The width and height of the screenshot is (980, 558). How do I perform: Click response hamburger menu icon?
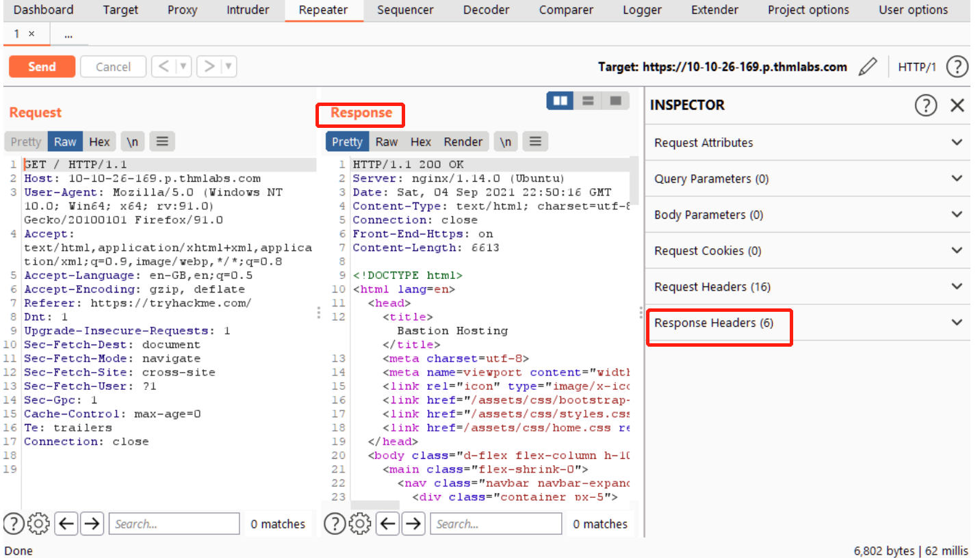(x=535, y=142)
